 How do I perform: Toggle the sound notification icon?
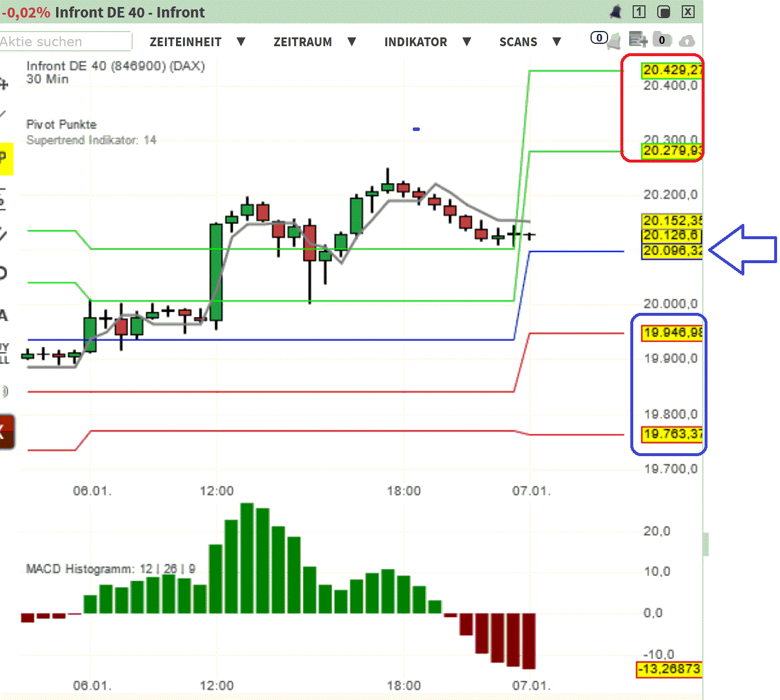pyautogui.click(x=5, y=391)
